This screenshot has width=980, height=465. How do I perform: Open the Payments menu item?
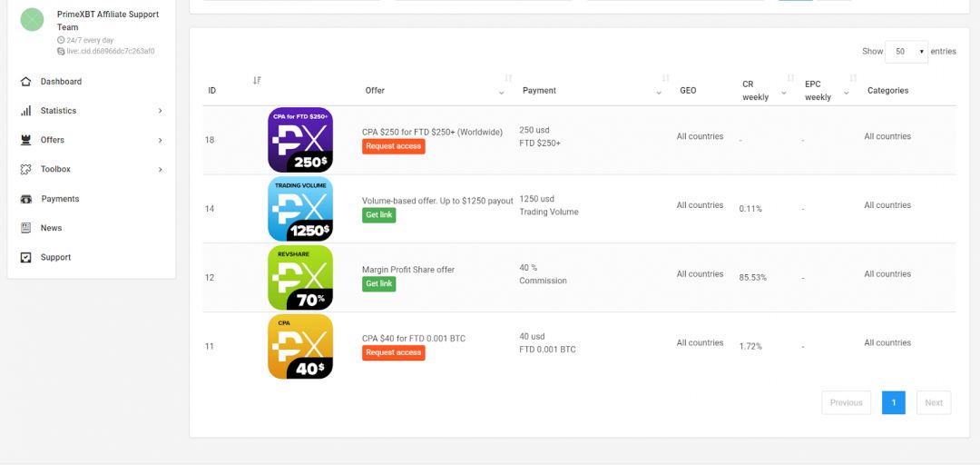(60, 199)
